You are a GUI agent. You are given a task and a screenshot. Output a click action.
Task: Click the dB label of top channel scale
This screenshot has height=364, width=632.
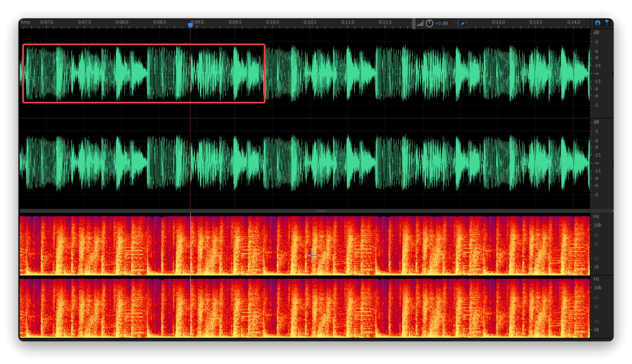coord(596,33)
